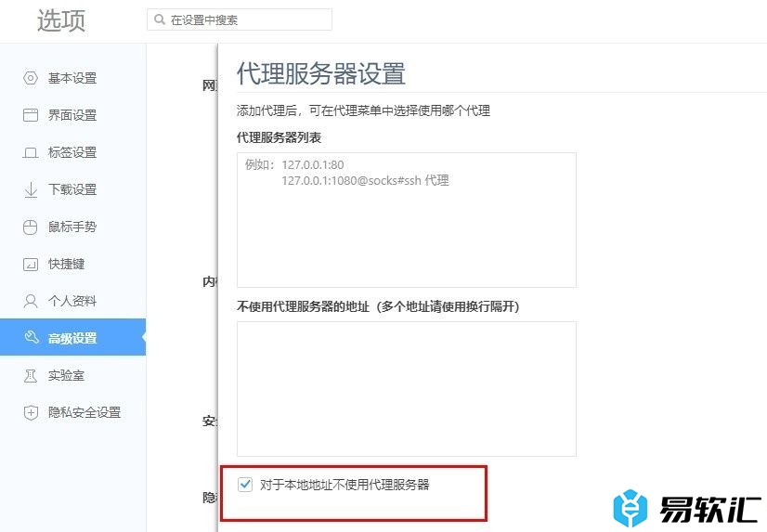Uncheck the bypass proxy for local addresses checkbox

click(x=245, y=485)
